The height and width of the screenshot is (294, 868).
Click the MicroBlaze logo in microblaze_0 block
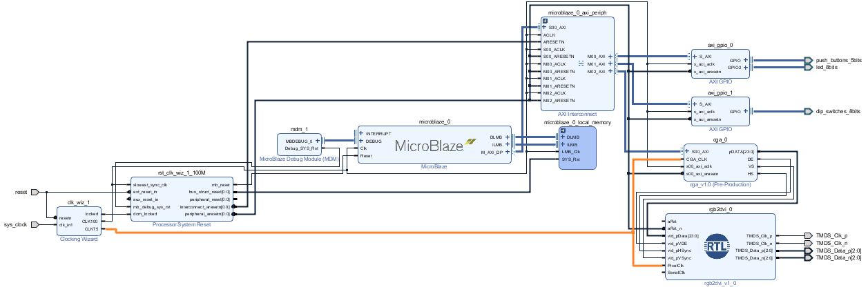(x=435, y=145)
